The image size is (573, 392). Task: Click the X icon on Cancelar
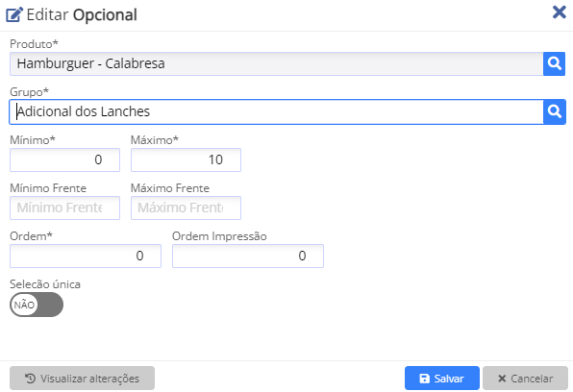[x=502, y=379]
